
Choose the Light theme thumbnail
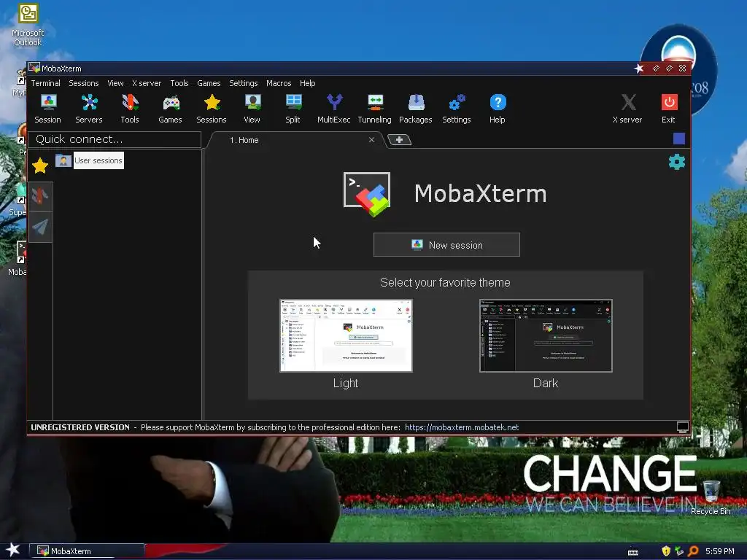click(346, 335)
